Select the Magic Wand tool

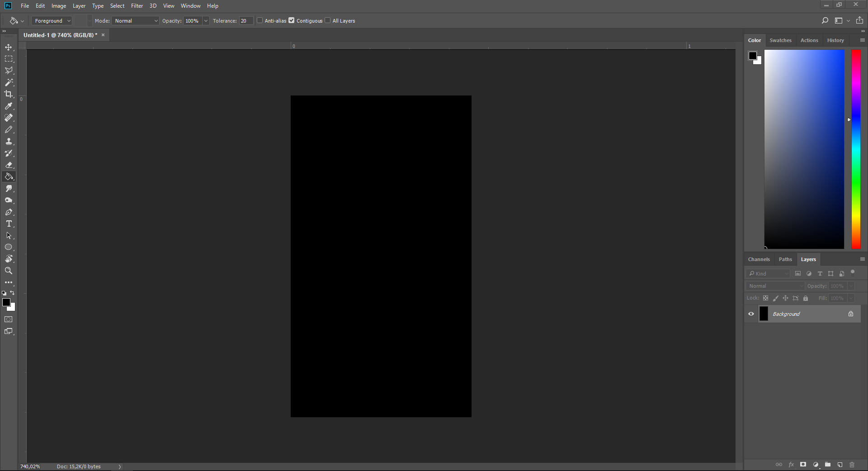[9, 82]
